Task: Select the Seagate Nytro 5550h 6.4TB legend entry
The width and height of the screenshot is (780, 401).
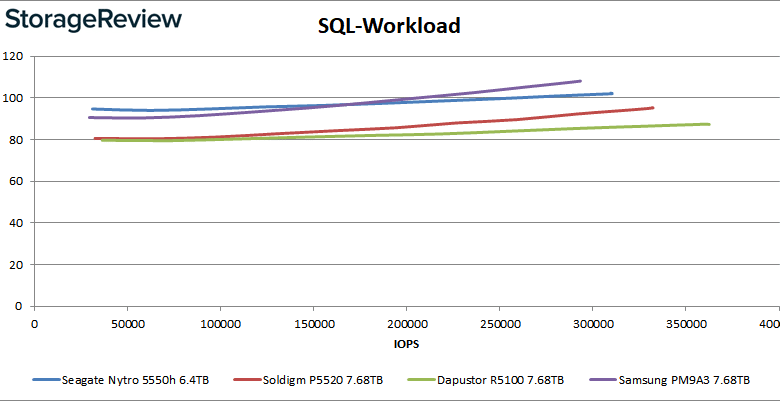Action: (121, 381)
